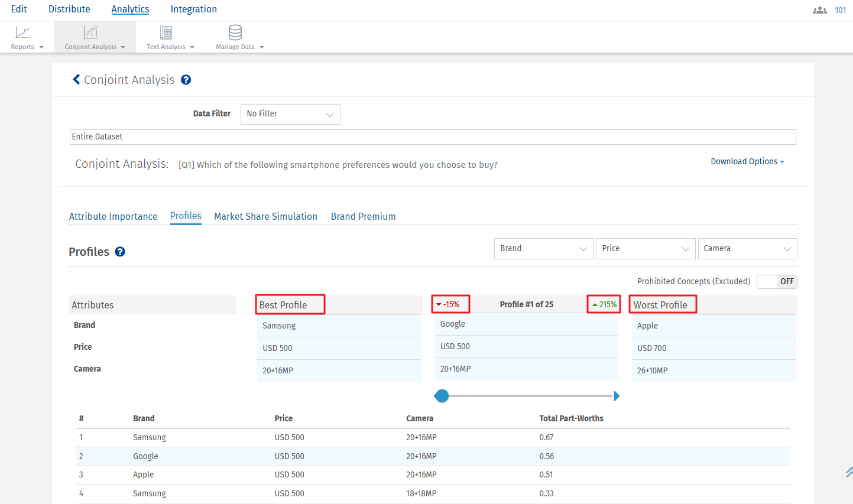Open the Price attribute dropdown

[646, 249]
